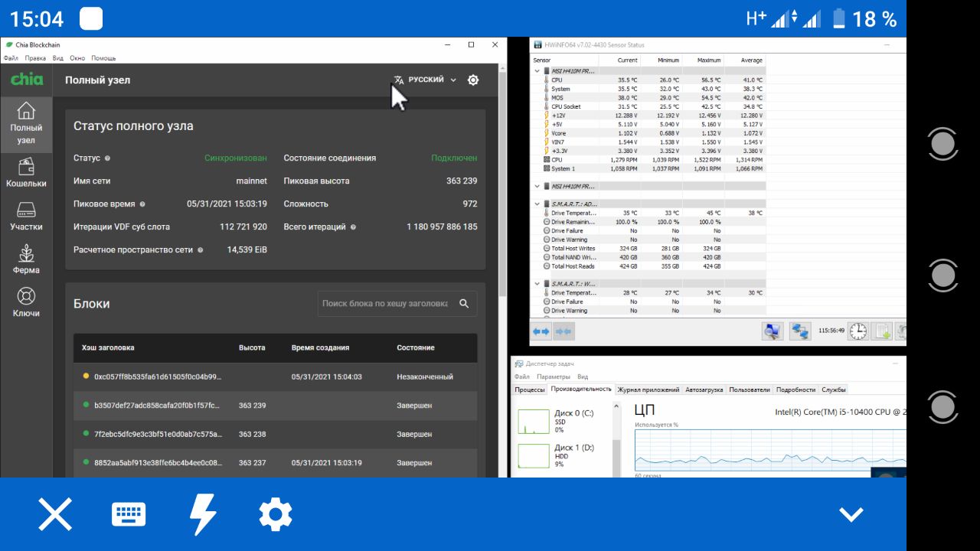This screenshot has width=980, height=551.
Task: Tap the lowest round button on right edge
Action: click(x=942, y=406)
